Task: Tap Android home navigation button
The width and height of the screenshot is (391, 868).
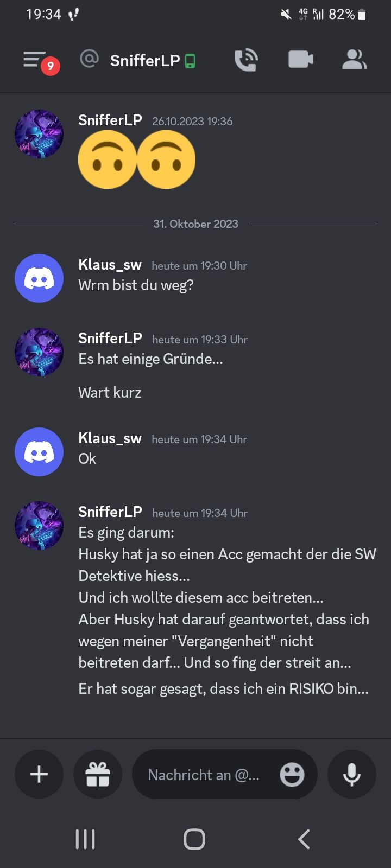Action: (194, 839)
